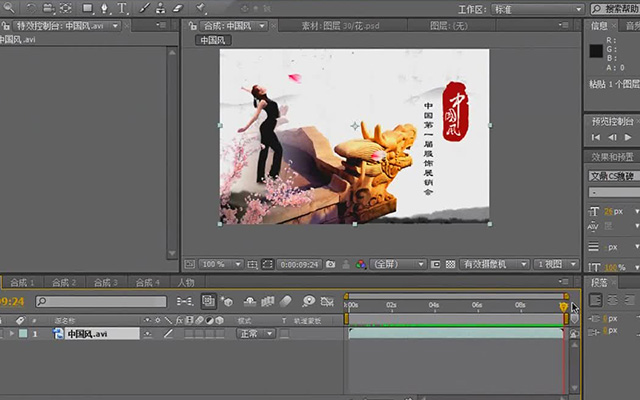640x400 pixels.
Task: Toggle motion blur for the composition
Action: (286, 301)
